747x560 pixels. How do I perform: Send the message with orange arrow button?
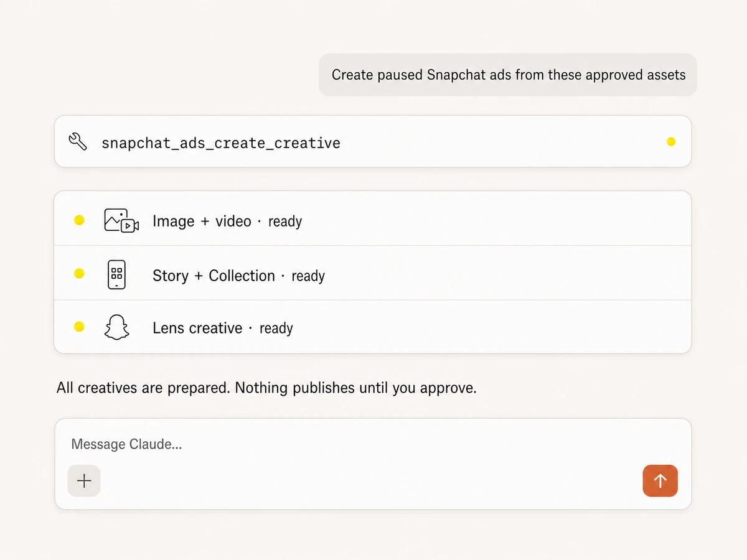coord(660,480)
